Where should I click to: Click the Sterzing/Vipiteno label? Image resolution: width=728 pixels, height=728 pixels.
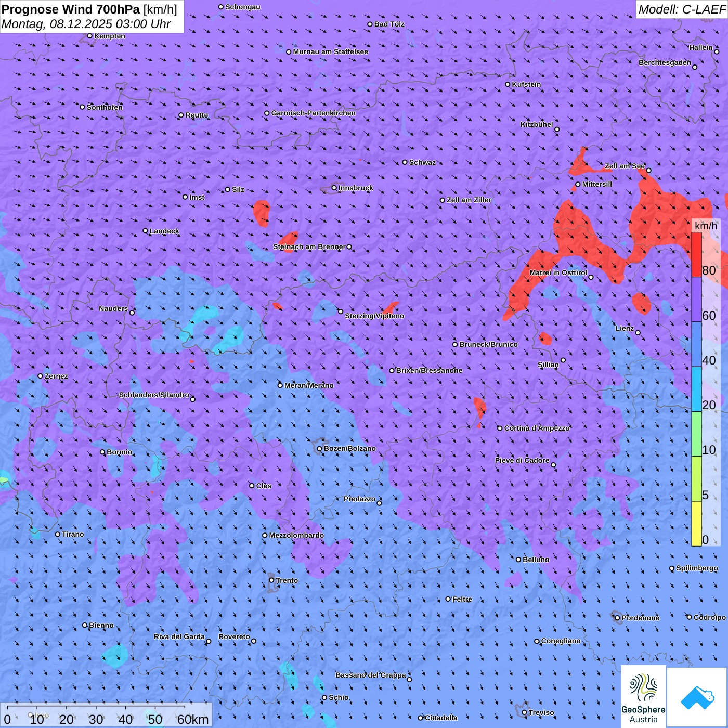[374, 316]
